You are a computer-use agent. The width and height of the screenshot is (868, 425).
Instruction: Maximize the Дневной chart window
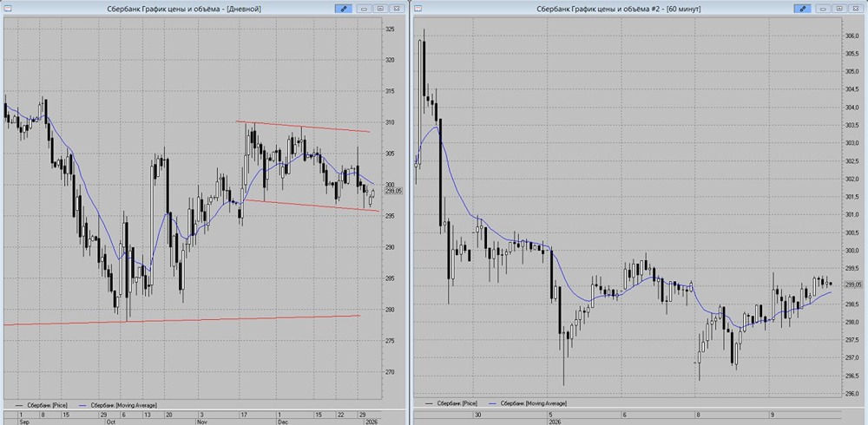point(380,9)
